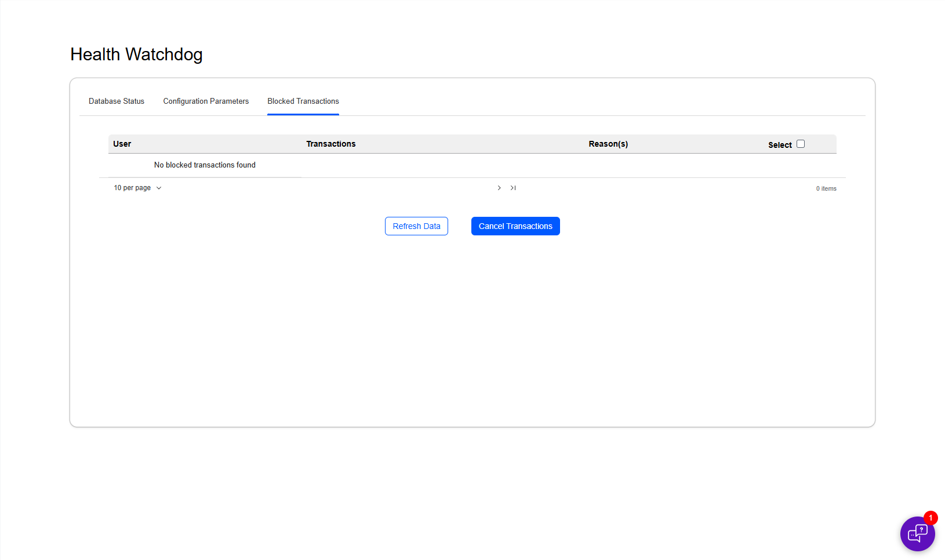This screenshot has width=945, height=560.
Task: Click the chevron beside 10 per page
Action: [159, 188]
